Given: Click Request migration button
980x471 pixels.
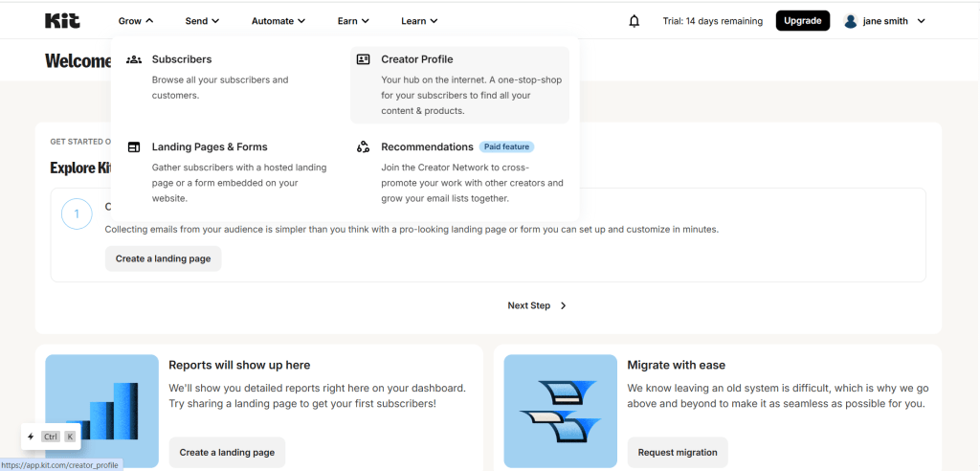Looking at the screenshot, I should point(678,453).
